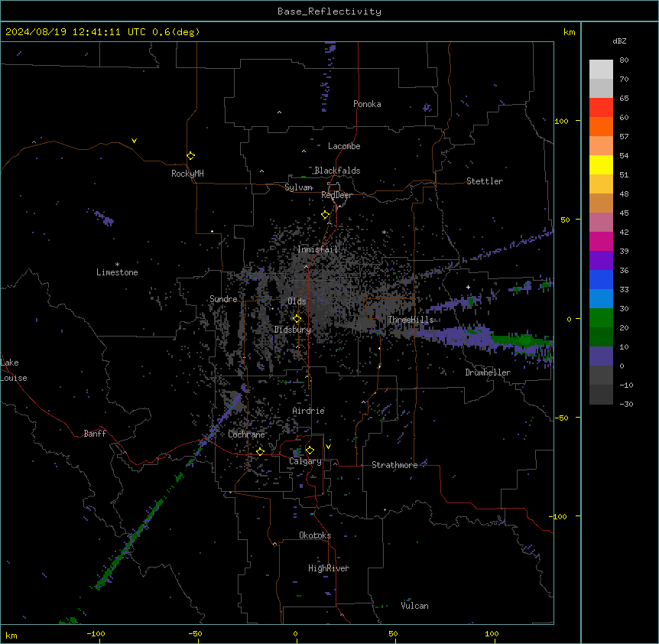Click the Vulcan label
This screenshot has height=644, width=659.
point(414,606)
